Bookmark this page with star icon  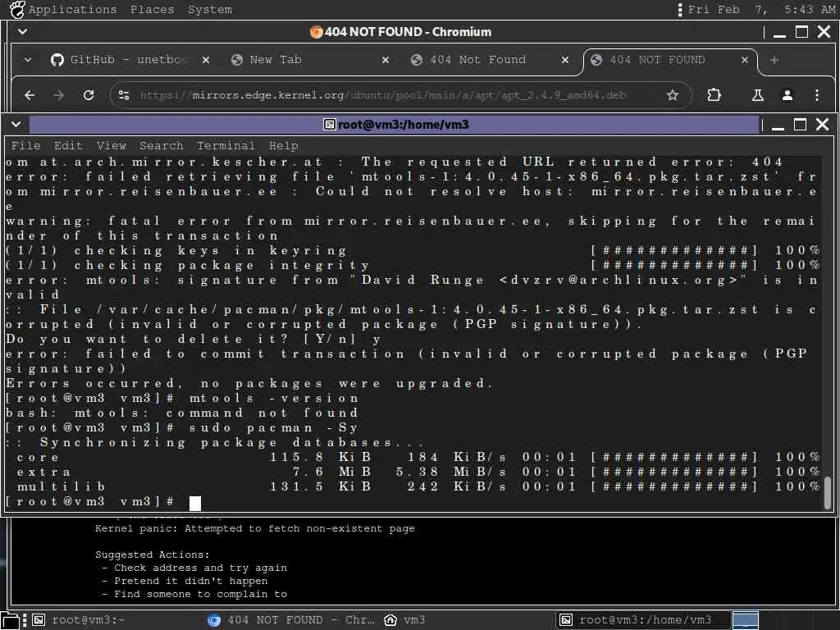tap(673, 95)
